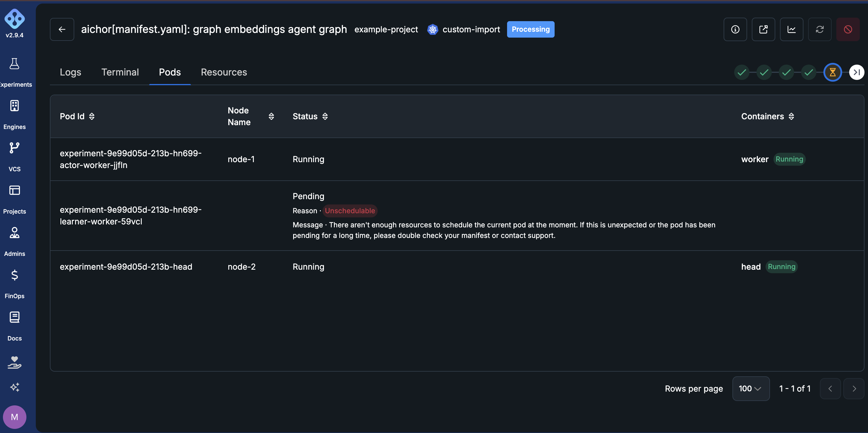Open the metrics chart icon button
868x433 pixels.
pyautogui.click(x=791, y=29)
